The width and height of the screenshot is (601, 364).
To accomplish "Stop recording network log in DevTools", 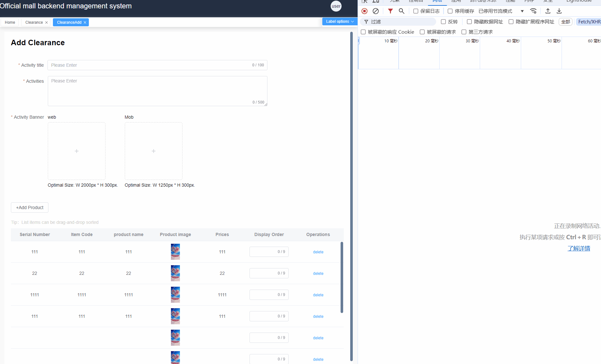I will pyautogui.click(x=364, y=11).
